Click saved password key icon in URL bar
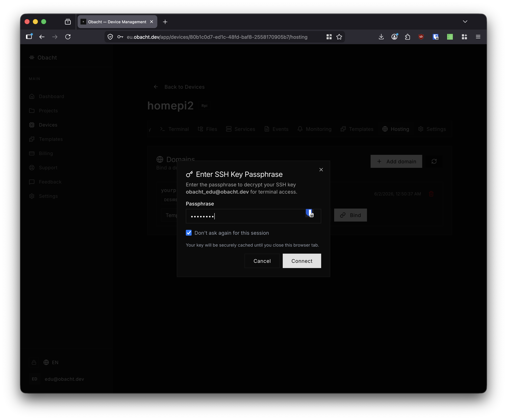507x420 pixels. pyautogui.click(x=120, y=37)
